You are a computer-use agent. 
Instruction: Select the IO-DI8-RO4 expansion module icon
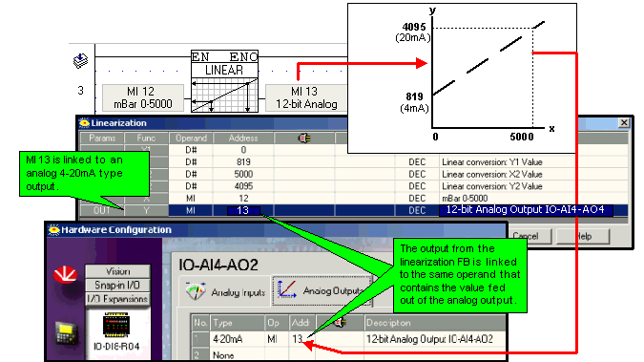coord(116,325)
